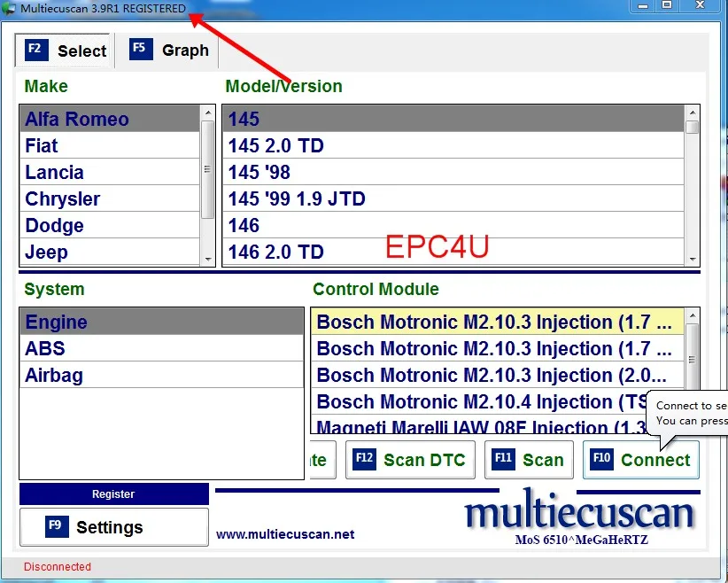Click Make list scroll down arrow
The height and width of the screenshot is (583, 728).
(x=207, y=259)
